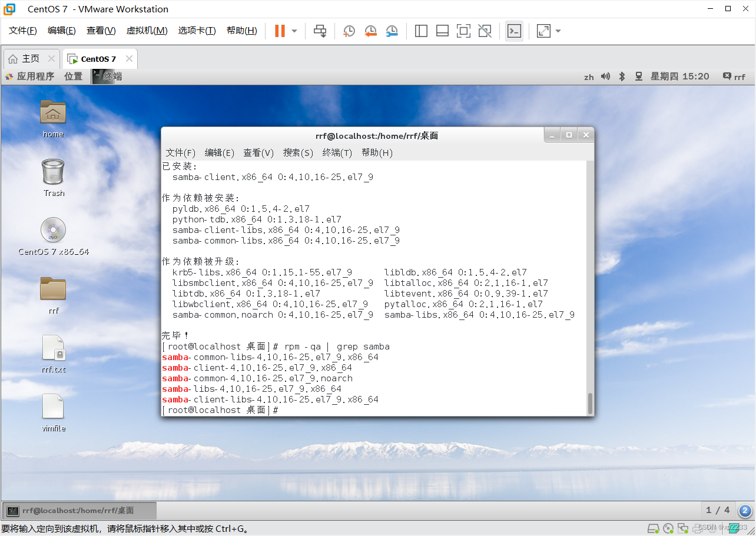Click the VMware Workstation app logo icon
Screen dimensions: 756x536
pyautogui.click(x=9, y=9)
